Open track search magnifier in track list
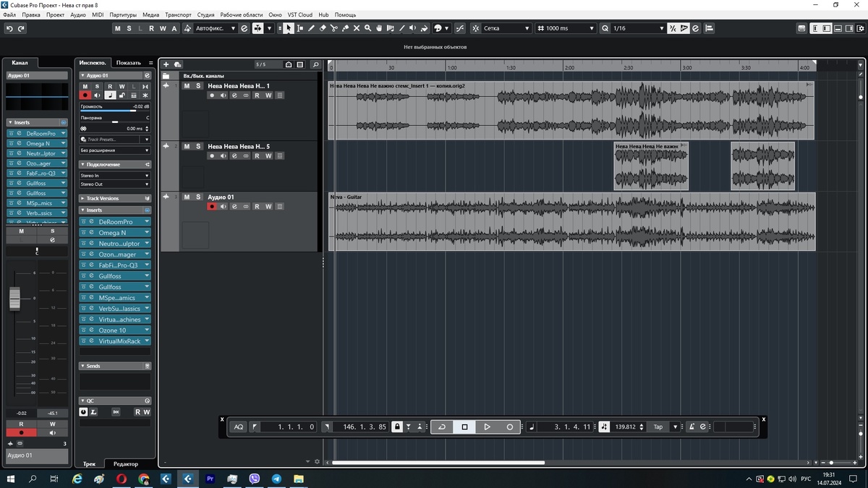The width and height of the screenshot is (868, 488). (315, 64)
